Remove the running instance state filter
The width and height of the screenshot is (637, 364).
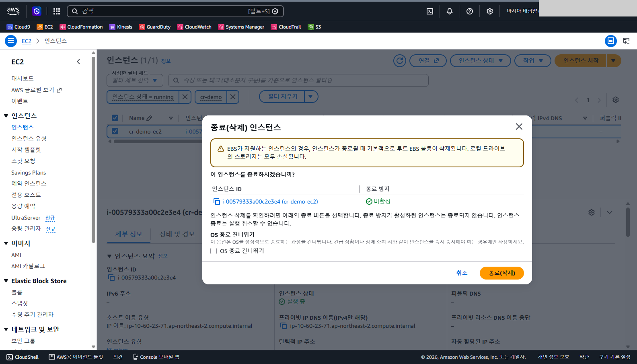pyautogui.click(x=185, y=97)
